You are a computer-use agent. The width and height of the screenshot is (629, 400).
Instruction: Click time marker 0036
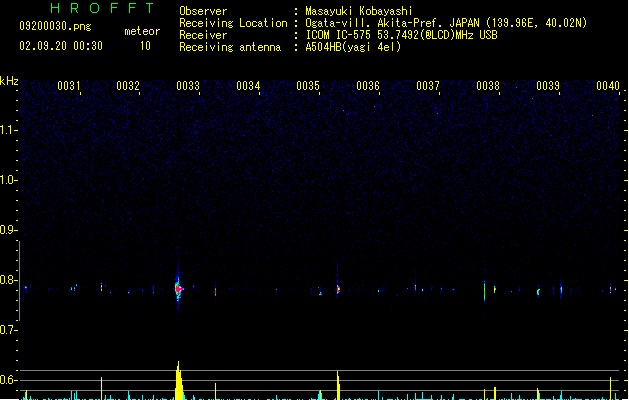pyautogui.click(x=368, y=85)
